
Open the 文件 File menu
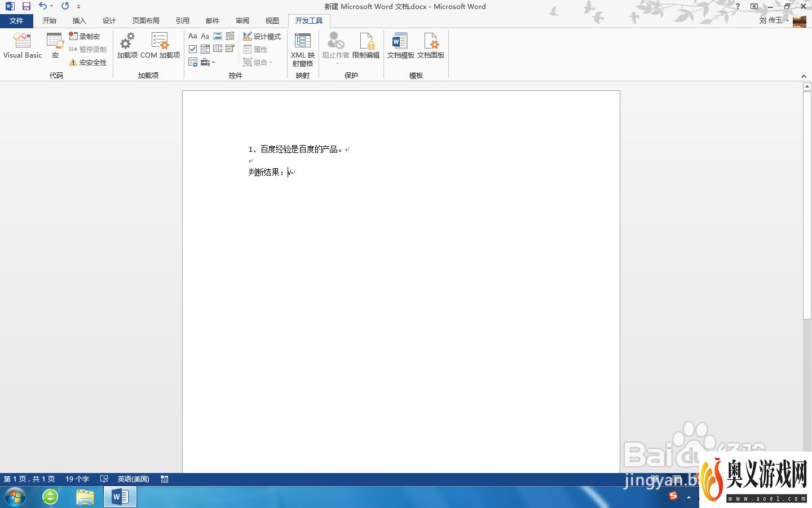(x=16, y=21)
